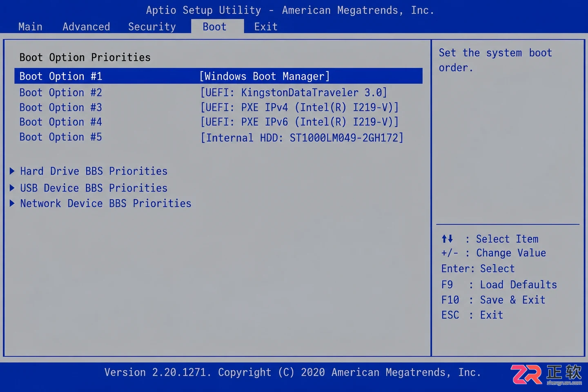Change the UEFI KingstonDataTraveler 3.0 value

(x=294, y=93)
